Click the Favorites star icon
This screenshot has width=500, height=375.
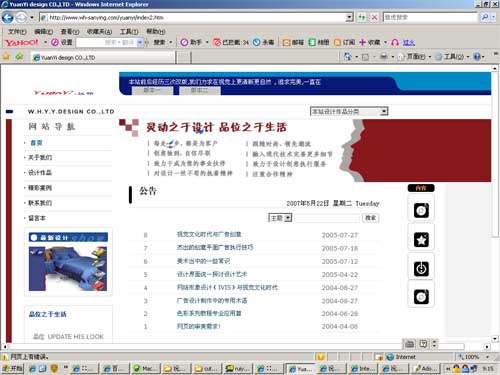pyautogui.click(x=6, y=57)
